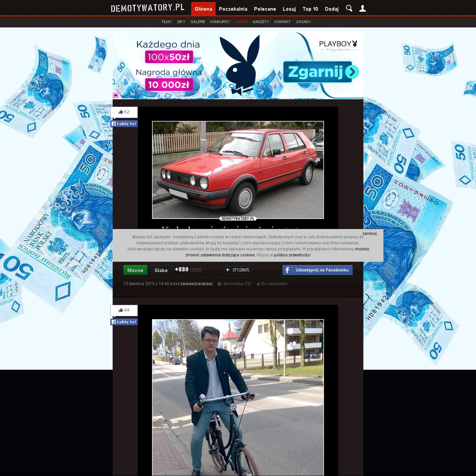Select the Top 10 menu item
The height and width of the screenshot is (476, 476).
[310, 9]
